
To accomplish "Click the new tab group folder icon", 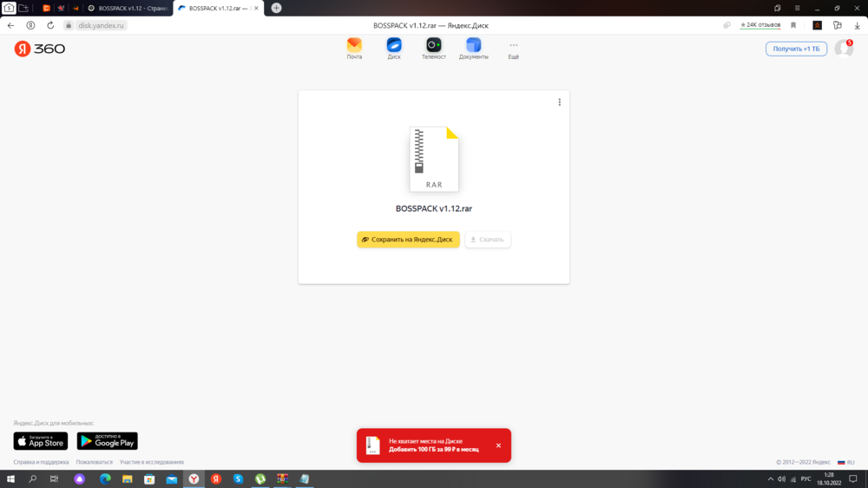I will coord(23,8).
